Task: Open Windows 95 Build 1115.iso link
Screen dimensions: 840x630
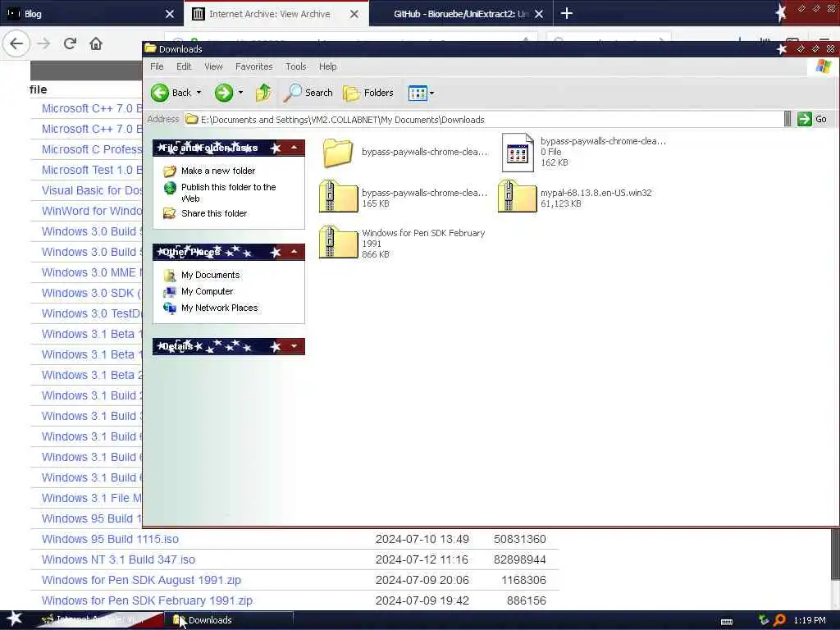Action: (111, 539)
